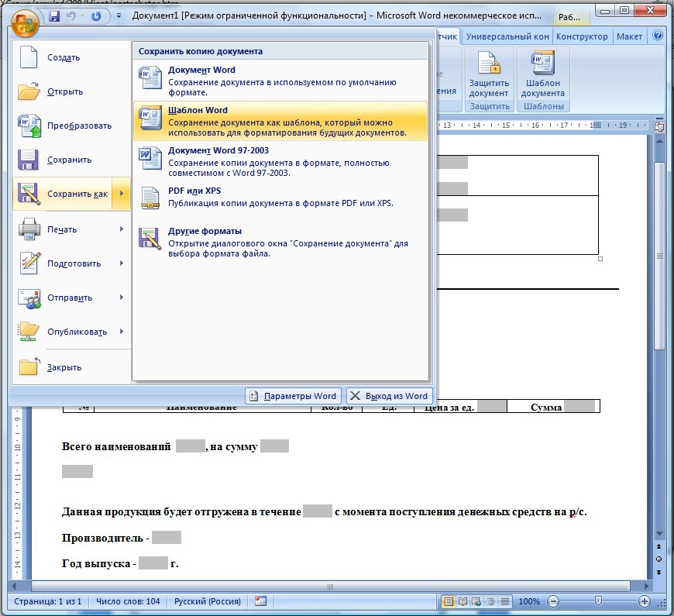Image resolution: width=674 pixels, height=616 pixels.
Task: Click the horizontal scrollbar right arrow
Action: (x=646, y=586)
